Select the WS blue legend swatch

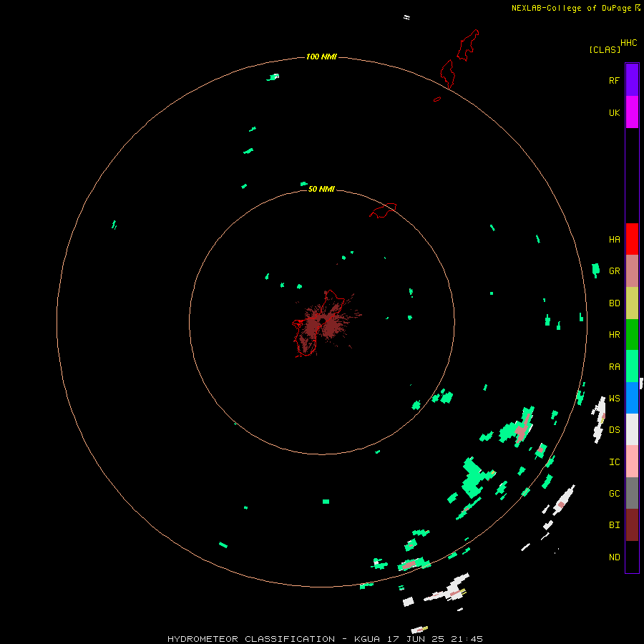[632, 398]
